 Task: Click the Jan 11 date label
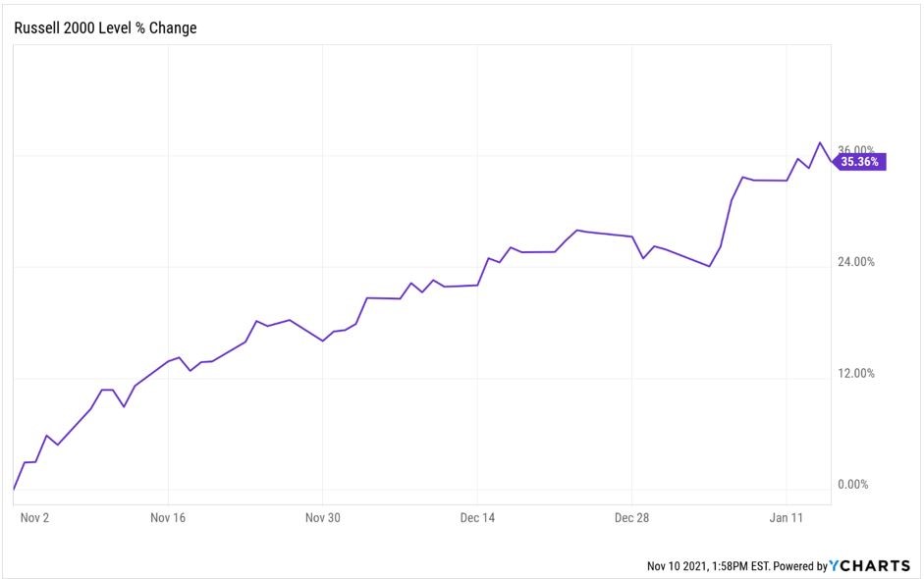point(787,516)
